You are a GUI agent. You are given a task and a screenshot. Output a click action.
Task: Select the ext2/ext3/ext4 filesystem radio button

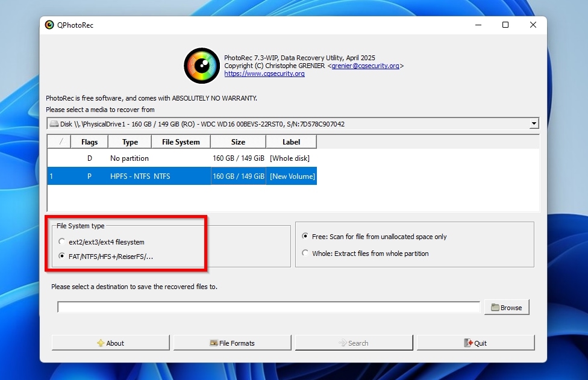(62, 240)
